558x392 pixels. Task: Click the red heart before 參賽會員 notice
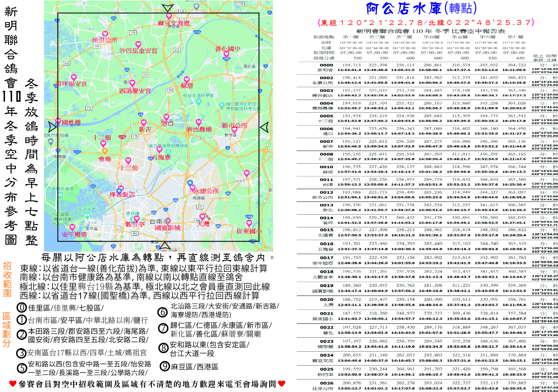[x=13, y=384]
